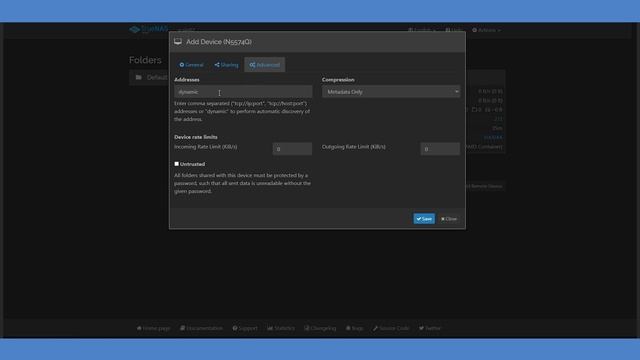Image resolution: width=640 pixels, height=360 pixels.
Task: Open Support footer link
Action: tap(245, 328)
